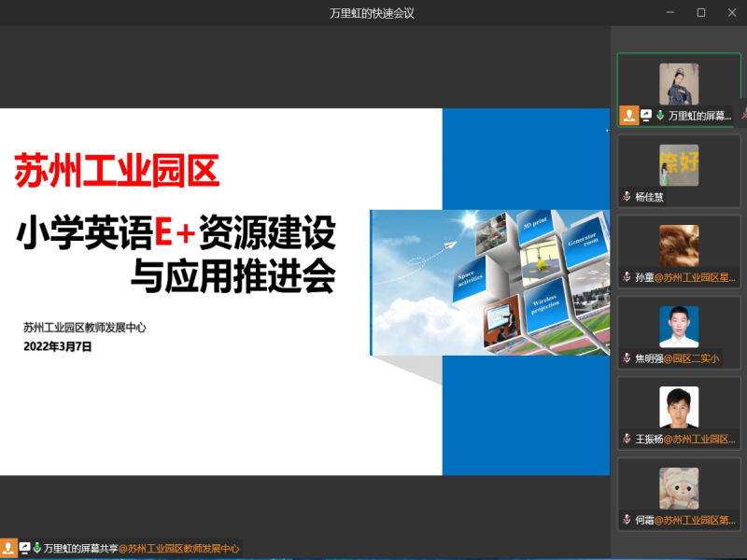Screen dimensions: 747x560
Task: Click the cube collage image on slide
Action: pyautogui.click(x=490, y=283)
